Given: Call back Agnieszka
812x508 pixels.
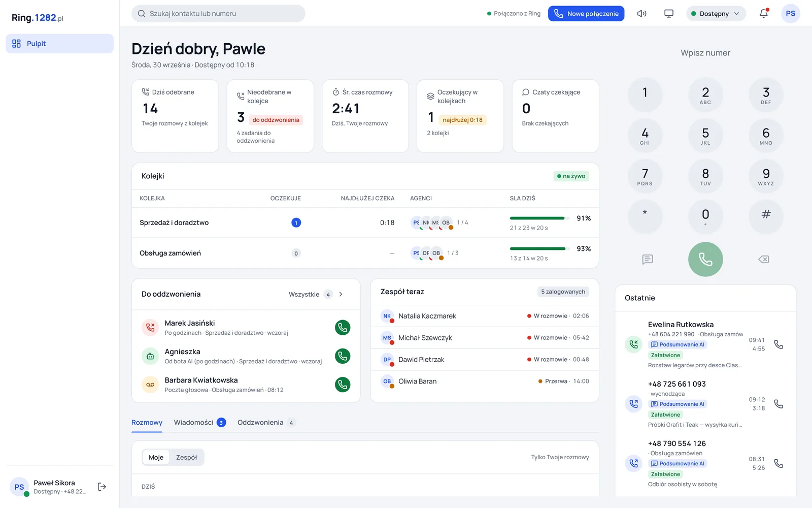Looking at the screenshot, I should [343, 356].
